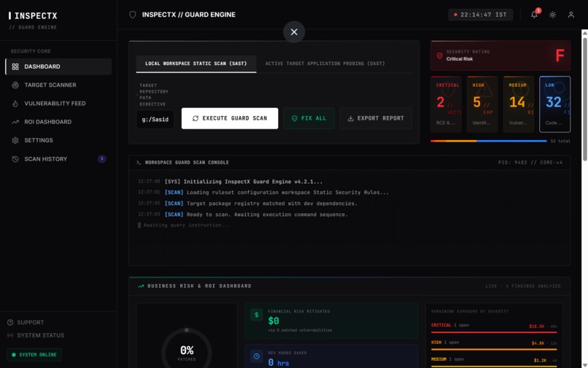Open the user profile icon
The height and width of the screenshot is (368, 588).
pyautogui.click(x=570, y=15)
